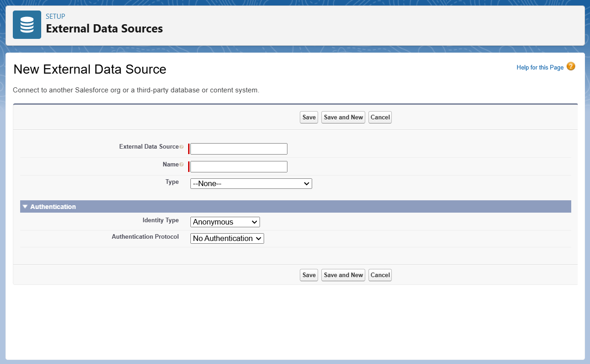
Task: Click info icon beside Name label
Action: point(182,165)
